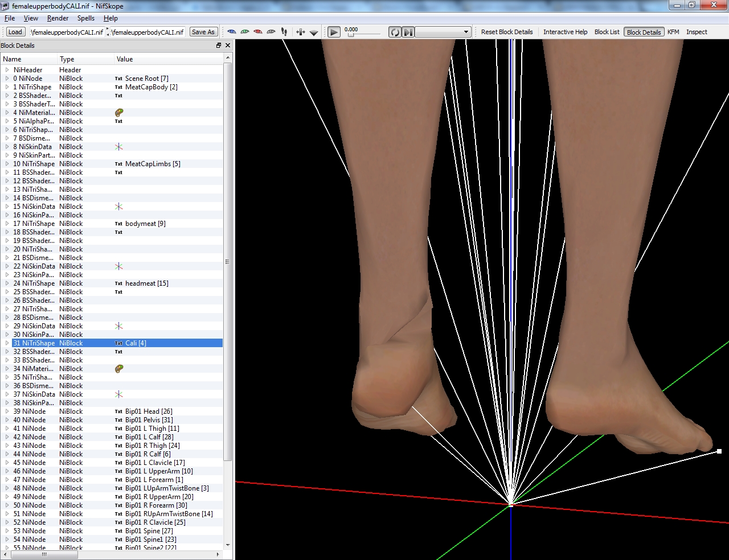
Task: Click the Txt icon beside Bip01 Pelvis [31]
Action: click(x=118, y=420)
